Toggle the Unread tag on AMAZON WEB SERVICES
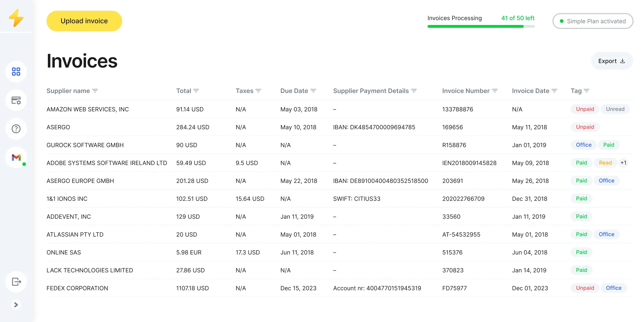644x322 pixels. click(x=615, y=109)
